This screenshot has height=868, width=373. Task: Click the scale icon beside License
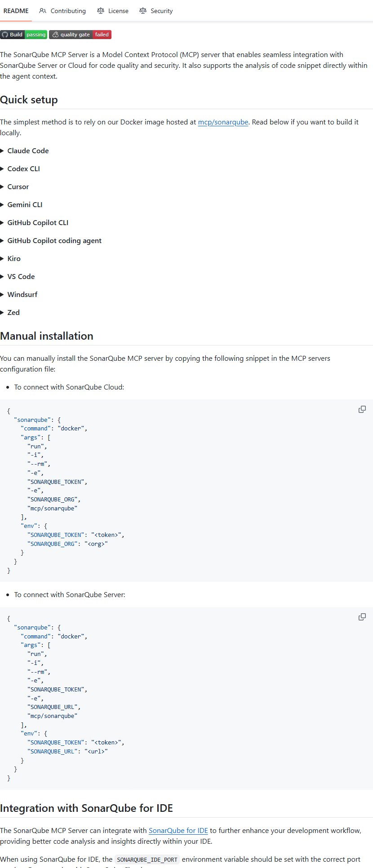coord(101,11)
